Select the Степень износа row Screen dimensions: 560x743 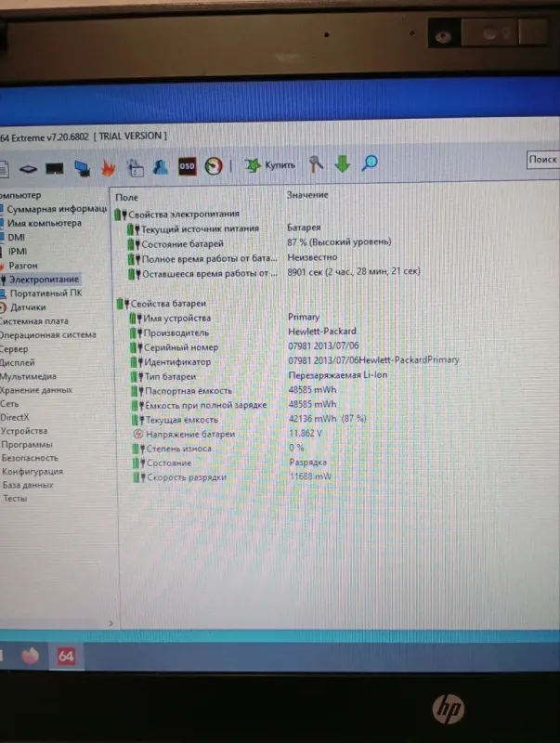tap(176, 449)
